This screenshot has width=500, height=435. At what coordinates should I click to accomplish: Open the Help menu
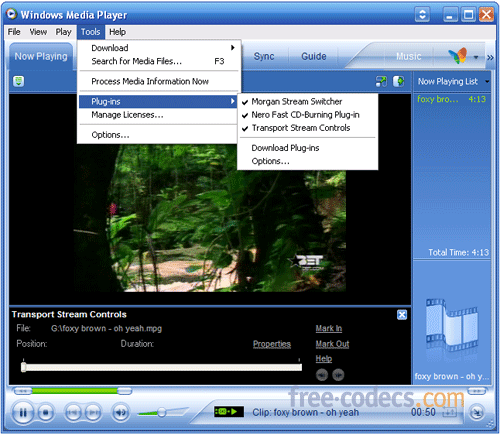click(117, 32)
